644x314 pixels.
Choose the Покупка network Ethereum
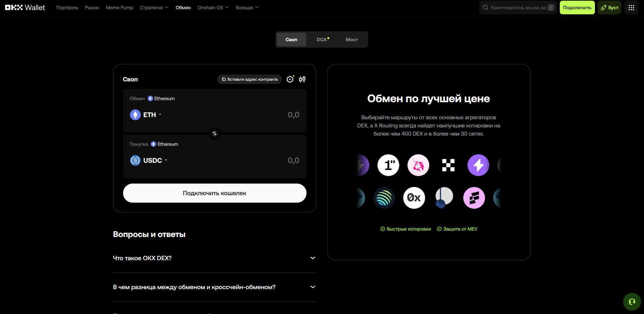(164, 144)
